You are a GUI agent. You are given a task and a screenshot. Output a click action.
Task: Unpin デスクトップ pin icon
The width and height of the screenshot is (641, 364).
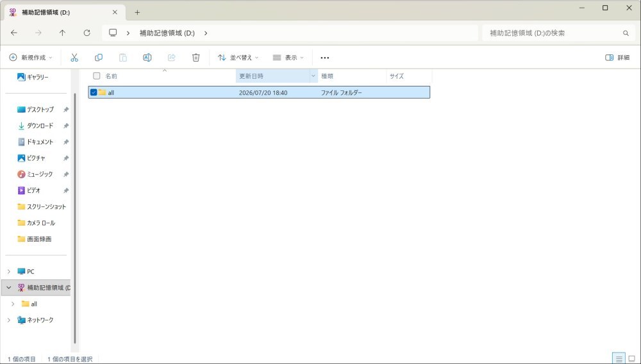[x=66, y=110]
